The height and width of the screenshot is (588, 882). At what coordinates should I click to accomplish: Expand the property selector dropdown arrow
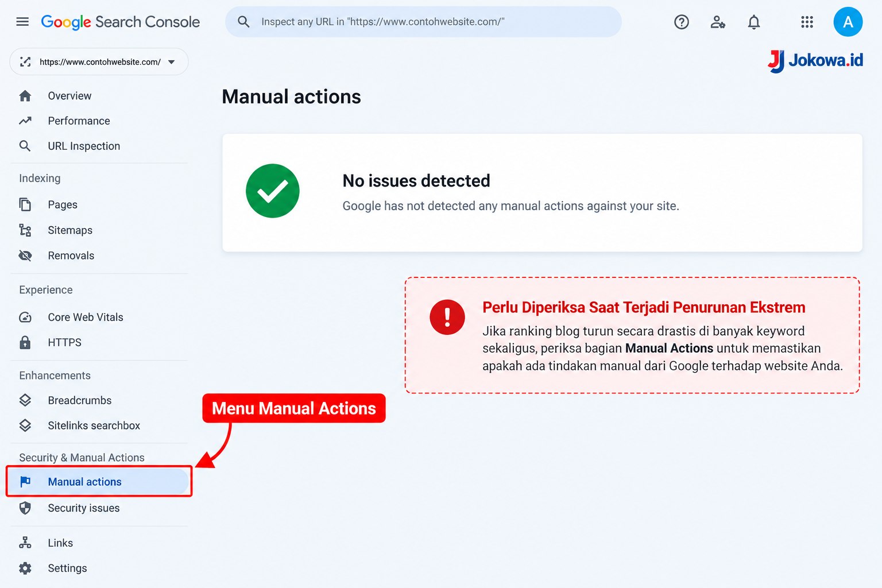[171, 62]
